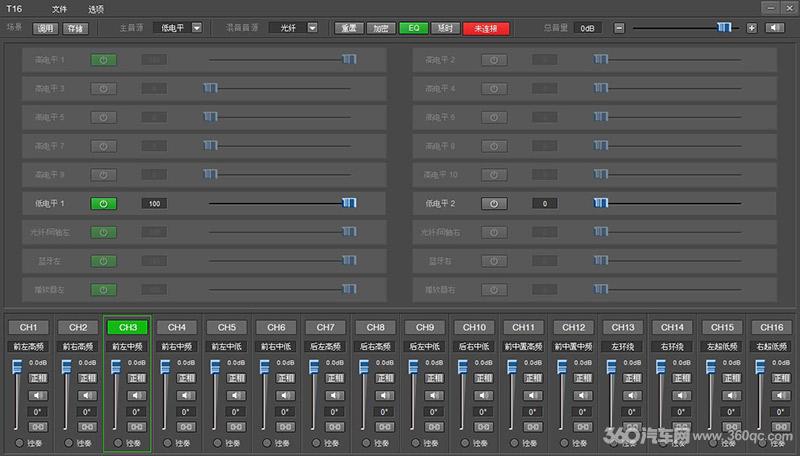Toggle power button for 低电平 2
Screen dimensions: 800x456
(494, 204)
